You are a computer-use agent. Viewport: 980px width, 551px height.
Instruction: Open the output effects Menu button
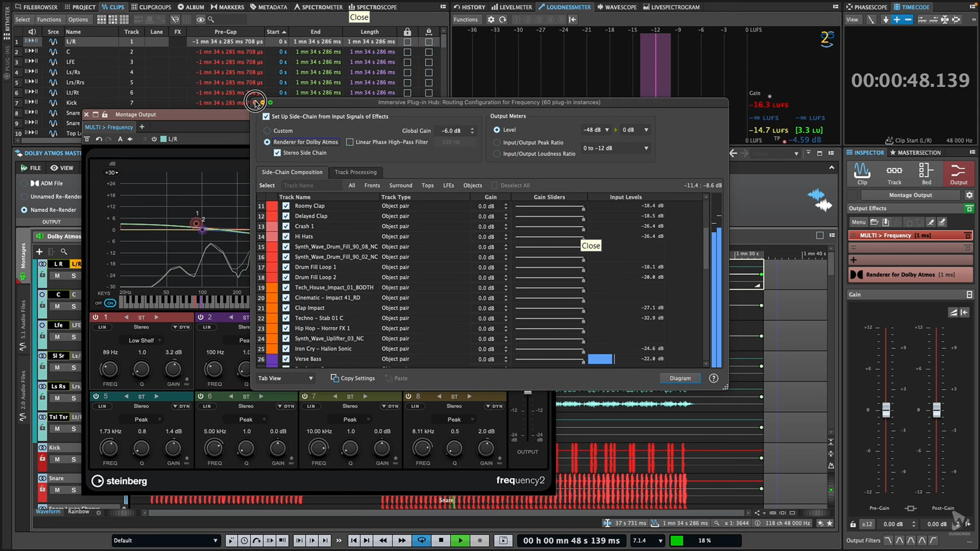(858, 222)
